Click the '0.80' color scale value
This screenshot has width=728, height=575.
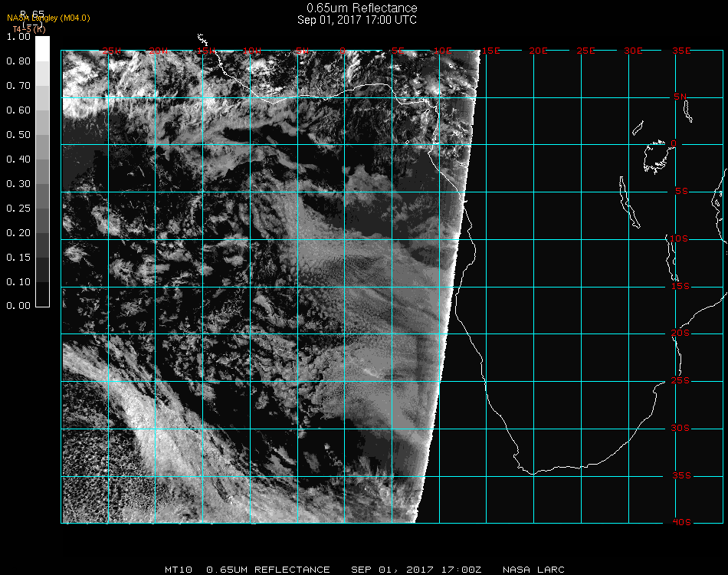point(18,61)
